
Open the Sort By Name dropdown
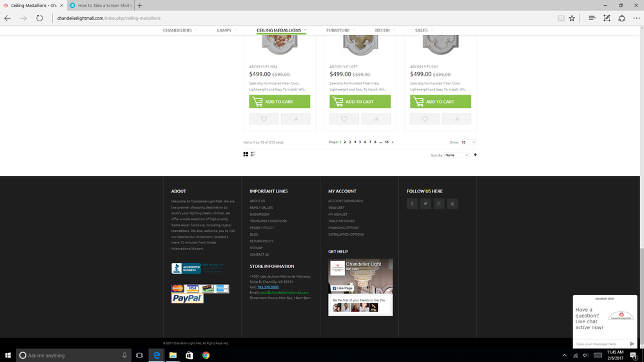click(456, 155)
